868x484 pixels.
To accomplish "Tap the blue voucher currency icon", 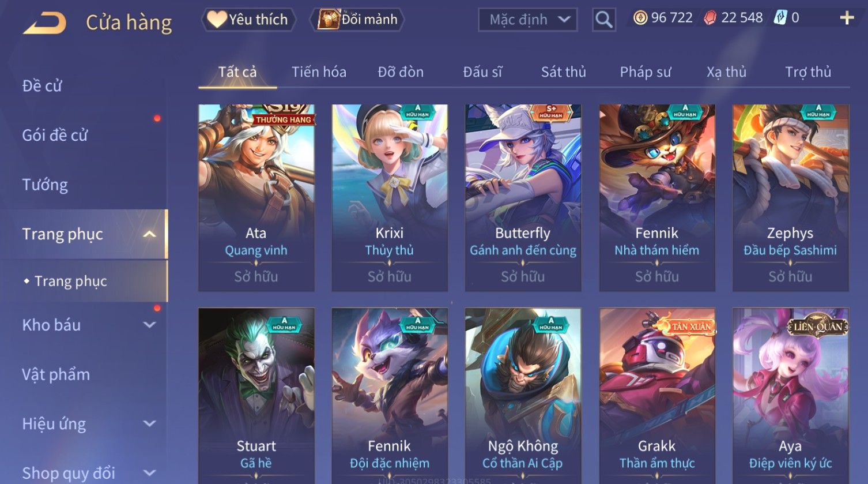I will [780, 18].
